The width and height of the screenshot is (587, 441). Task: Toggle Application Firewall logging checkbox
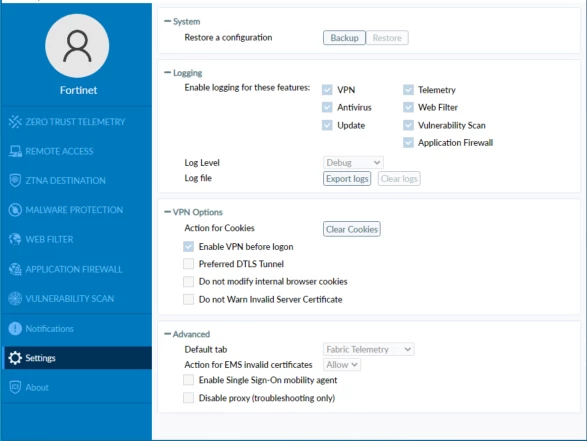pos(408,143)
